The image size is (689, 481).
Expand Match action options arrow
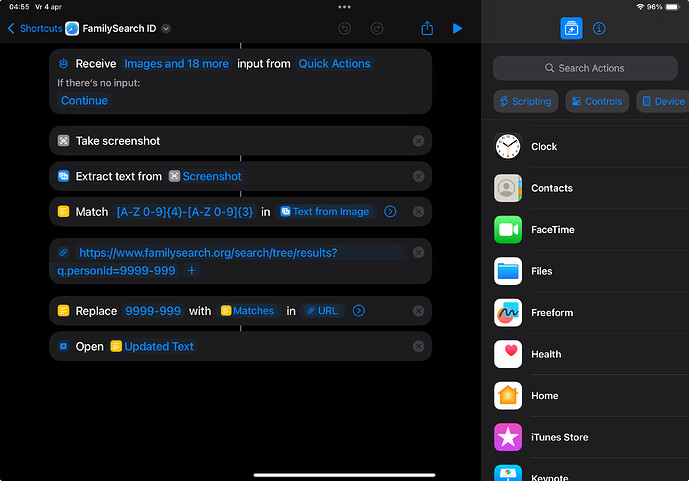pyautogui.click(x=390, y=212)
